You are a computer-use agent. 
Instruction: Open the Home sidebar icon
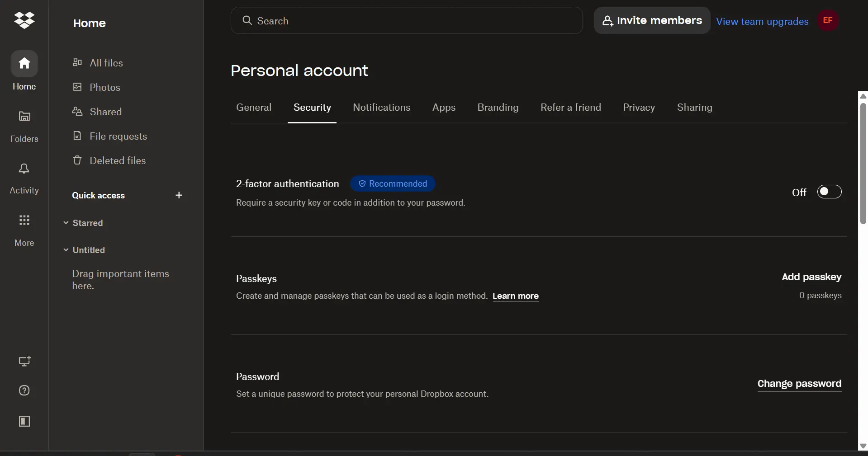point(24,64)
